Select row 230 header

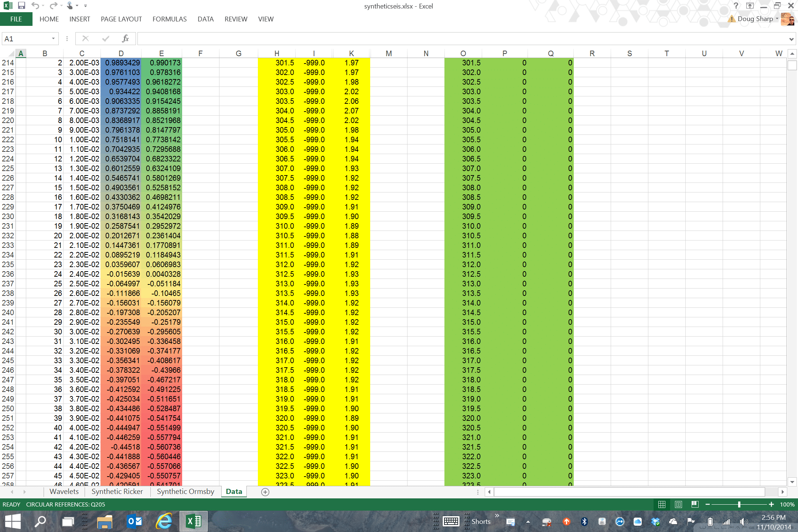[8, 216]
